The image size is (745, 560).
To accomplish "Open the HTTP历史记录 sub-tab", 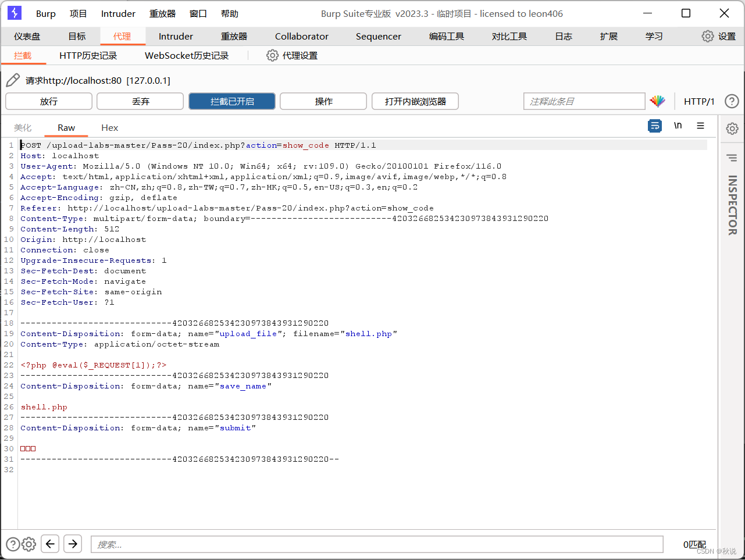I will [88, 55].
